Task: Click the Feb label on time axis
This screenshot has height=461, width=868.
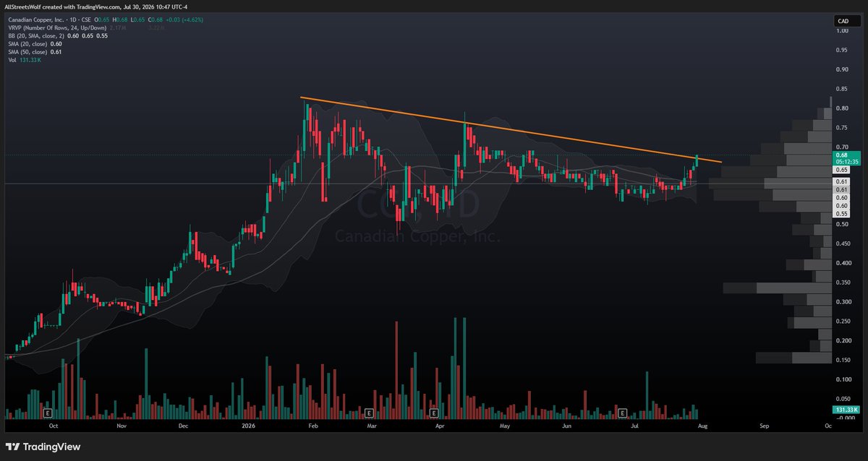Action: coord(312,427)
